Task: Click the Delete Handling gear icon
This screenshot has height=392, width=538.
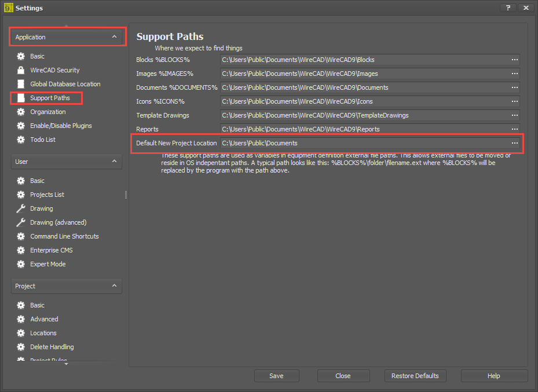Action: pos(21,347)
